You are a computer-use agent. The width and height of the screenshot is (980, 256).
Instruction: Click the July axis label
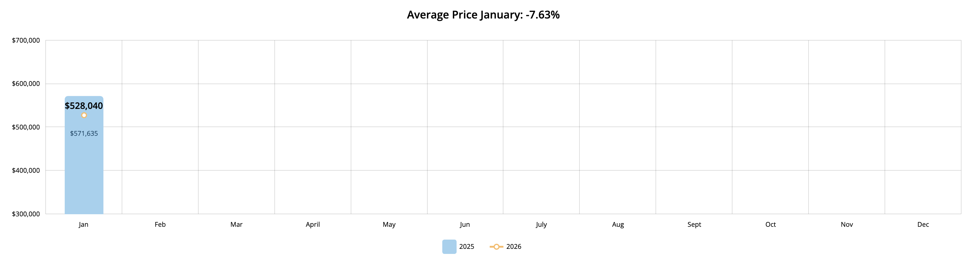541,224
